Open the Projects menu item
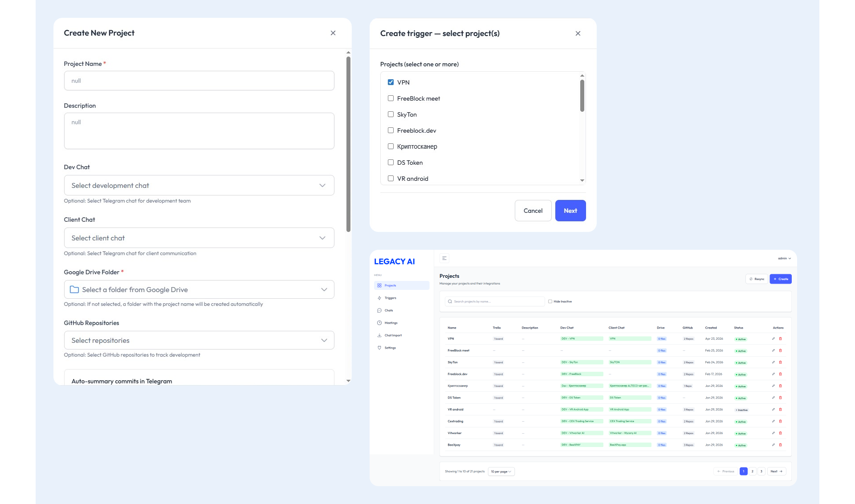Viewport: 855px width, 504px height. tap(402, 285)
